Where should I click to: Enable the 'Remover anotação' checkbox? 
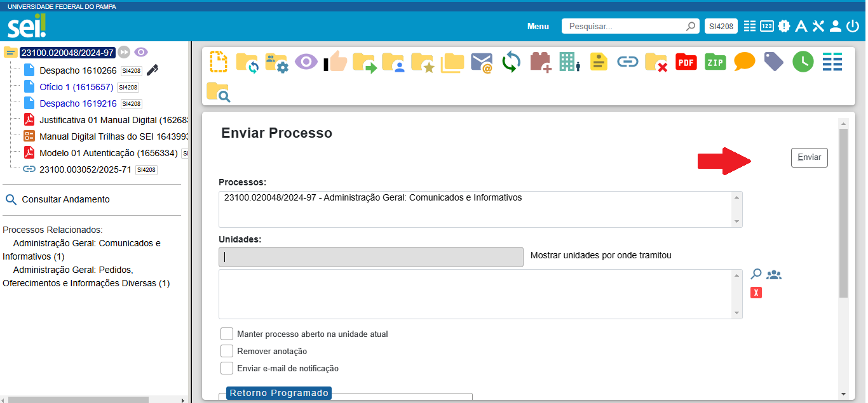tap(227, 351)
